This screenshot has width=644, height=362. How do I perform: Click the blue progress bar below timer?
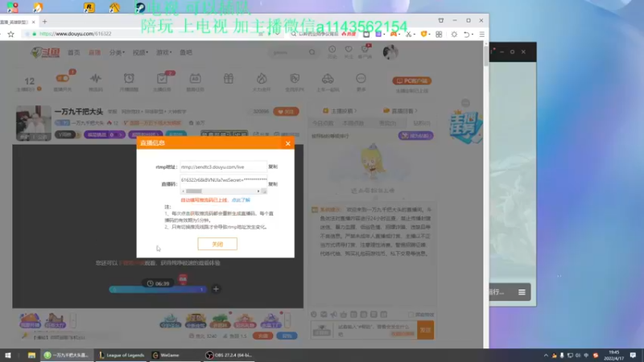pos(158,290)
